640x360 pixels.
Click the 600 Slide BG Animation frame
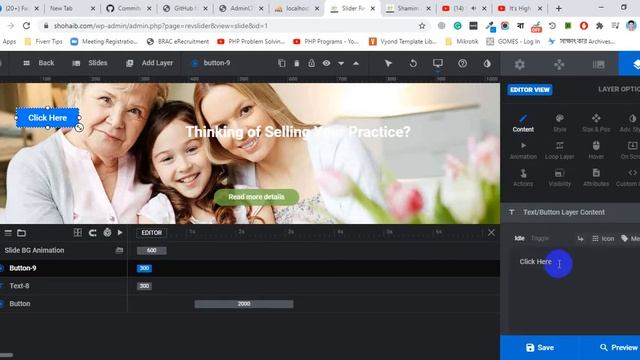[151, 251]
